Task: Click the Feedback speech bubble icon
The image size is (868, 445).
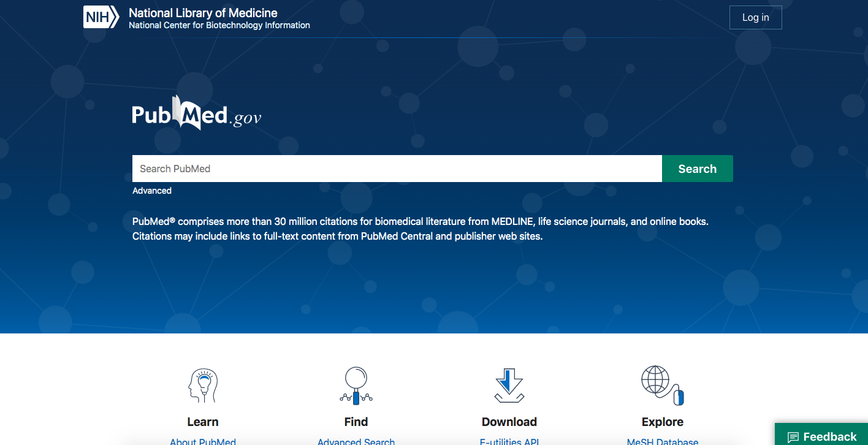Action: coord(793,437)
